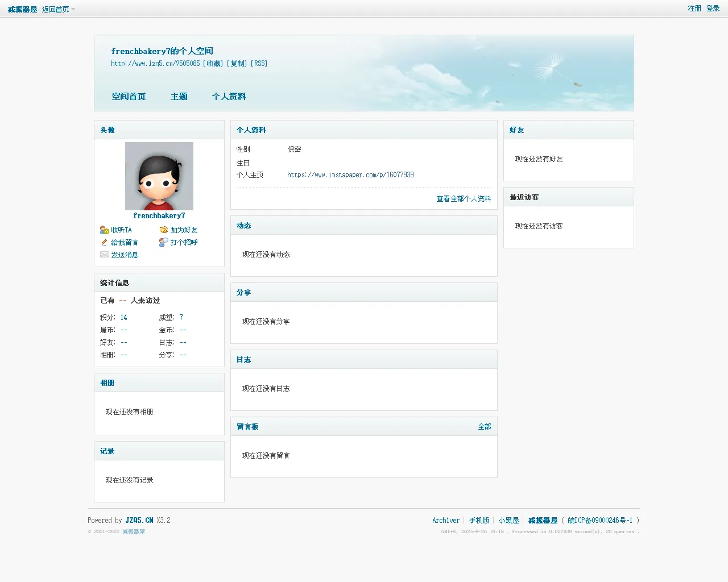Expand the 返回首页 dropdown arrow
Viewport: 728px width, 582px height.
[73, 9]
